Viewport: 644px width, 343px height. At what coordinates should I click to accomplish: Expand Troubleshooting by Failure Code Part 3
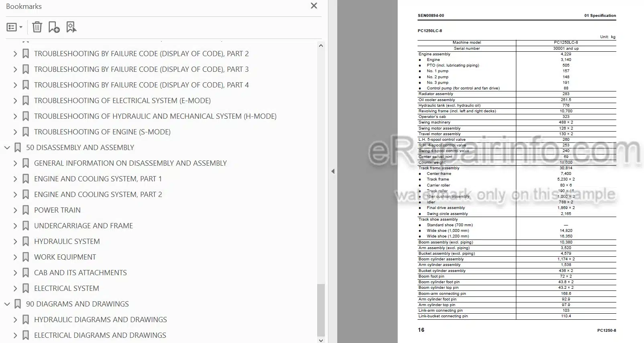click(x=15, y=69)
